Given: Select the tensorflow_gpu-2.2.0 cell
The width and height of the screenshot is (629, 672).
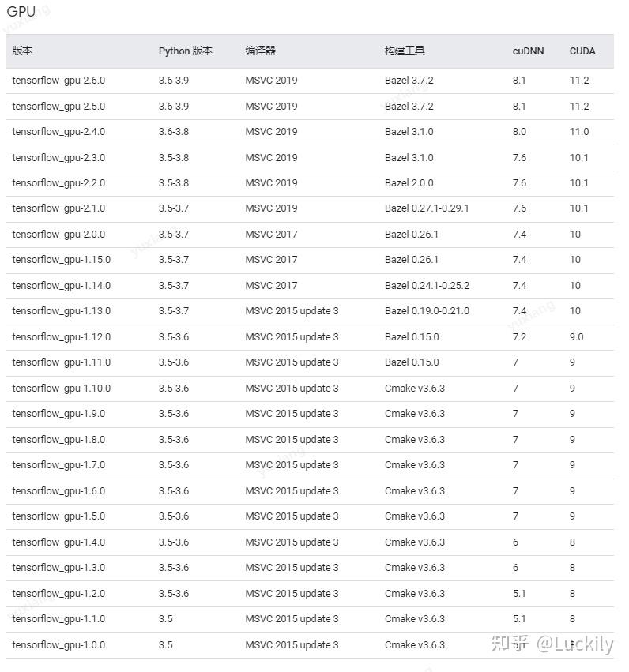Looking at the screenshot, I should click(x=58, y=183).
